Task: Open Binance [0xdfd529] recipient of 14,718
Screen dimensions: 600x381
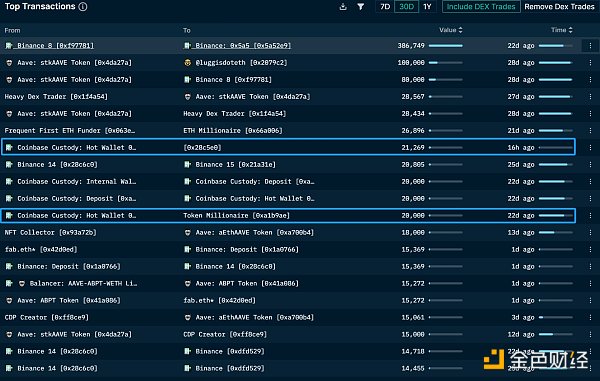Action: tap(230, 351)
